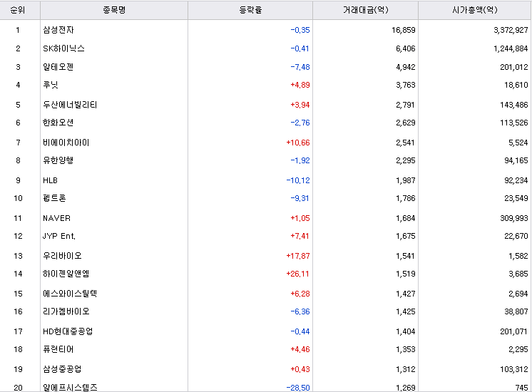Click the 103,312 market cap cell

(x=514, y=369)
